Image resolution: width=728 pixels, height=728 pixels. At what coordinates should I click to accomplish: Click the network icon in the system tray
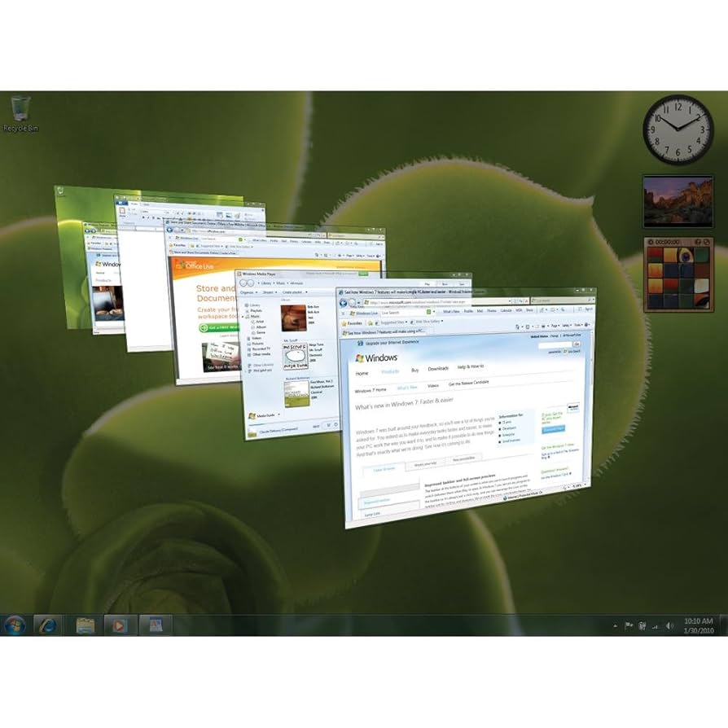pos(655,626)
